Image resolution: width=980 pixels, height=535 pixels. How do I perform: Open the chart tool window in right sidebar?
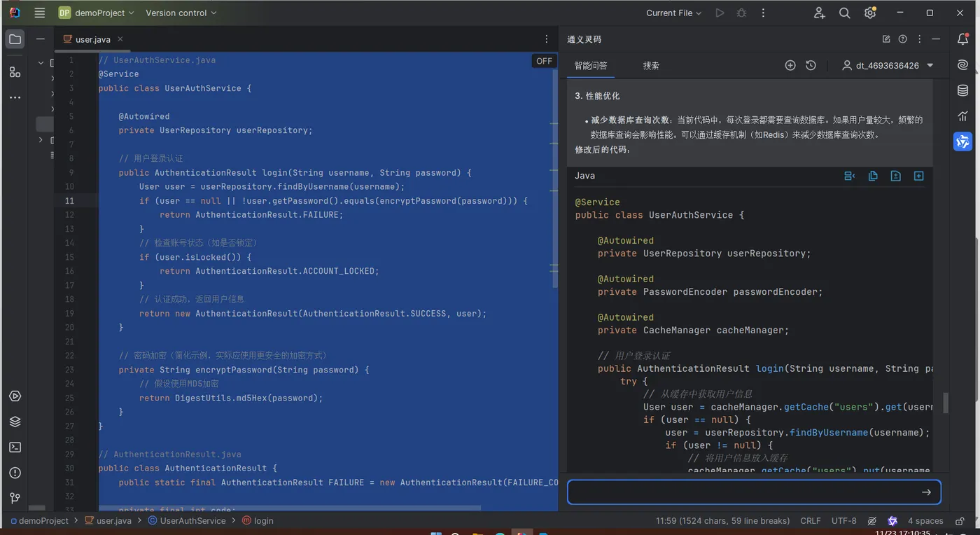pyautogui.click(x=963, y=116)
